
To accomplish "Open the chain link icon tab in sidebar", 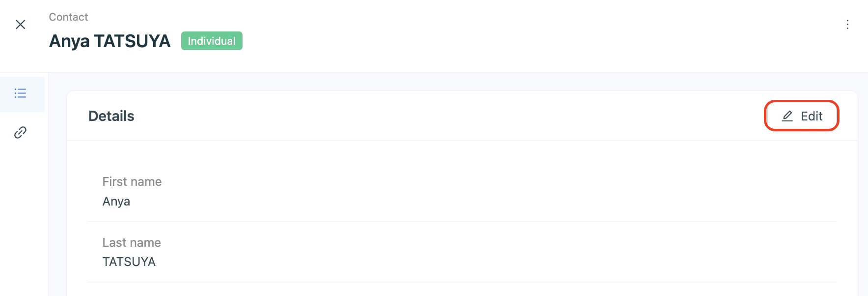I will pyautogui.click(x=20, y=132).
